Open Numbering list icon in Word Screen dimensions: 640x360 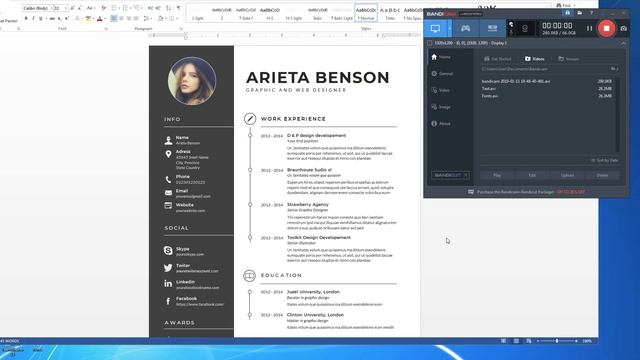tap(126, 8)
